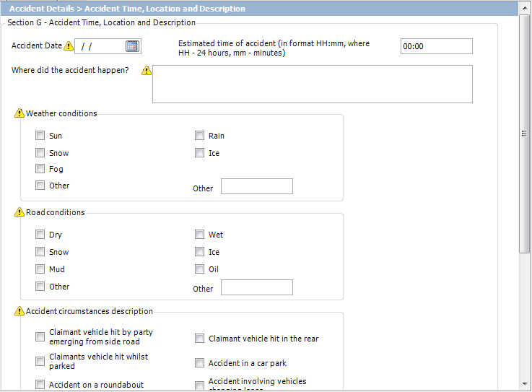Check the Wet road checkbox
The width and height of the screenshot is (532, 392).
point(199,234)
